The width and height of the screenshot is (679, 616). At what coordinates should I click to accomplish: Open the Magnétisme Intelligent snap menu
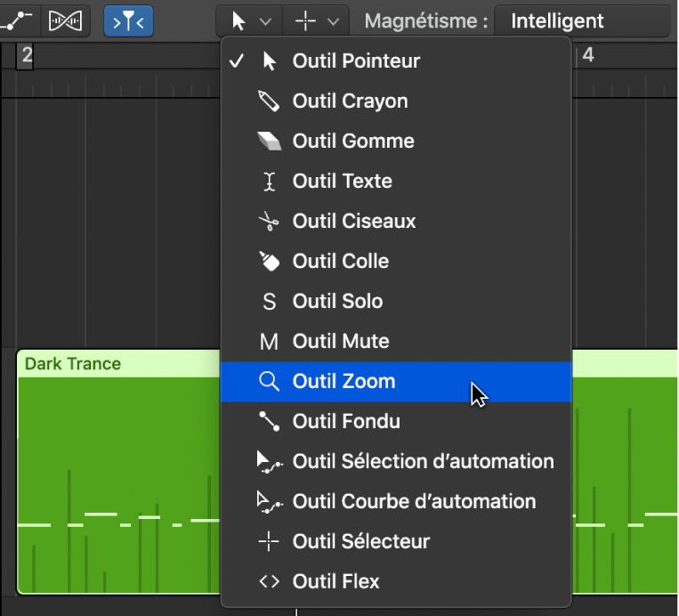tap(580, 20)
